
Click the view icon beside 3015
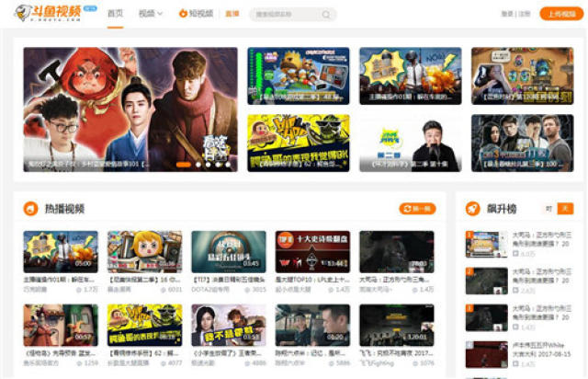[x=247, y=290]
